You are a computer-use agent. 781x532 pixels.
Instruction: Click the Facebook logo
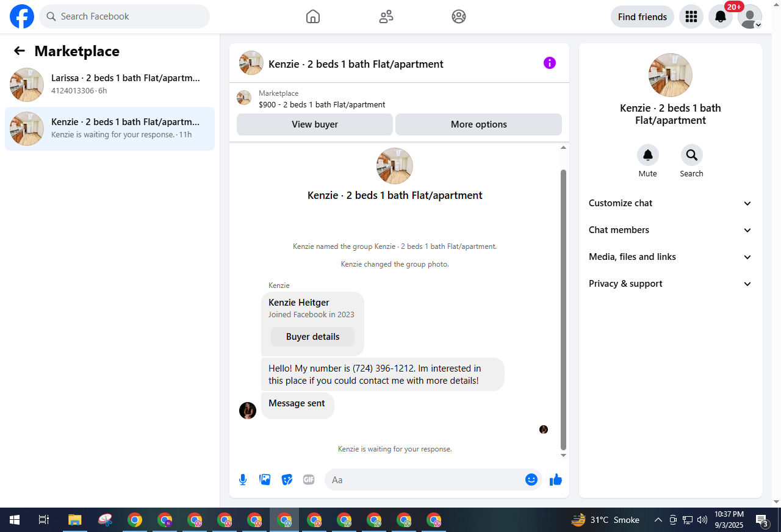point(22,16)
